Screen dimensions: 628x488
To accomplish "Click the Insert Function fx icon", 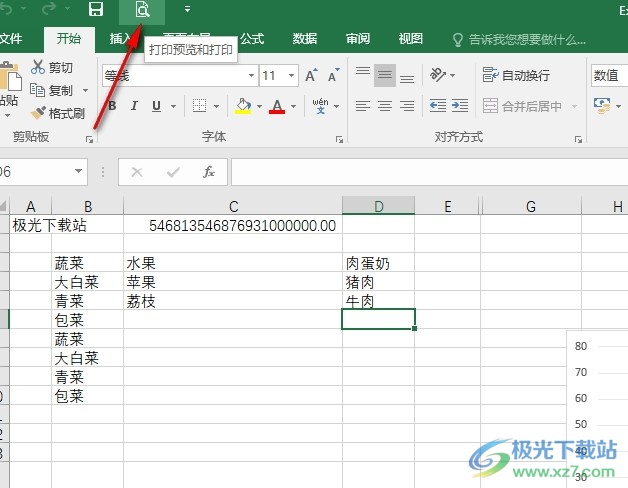I will point(209,172).
